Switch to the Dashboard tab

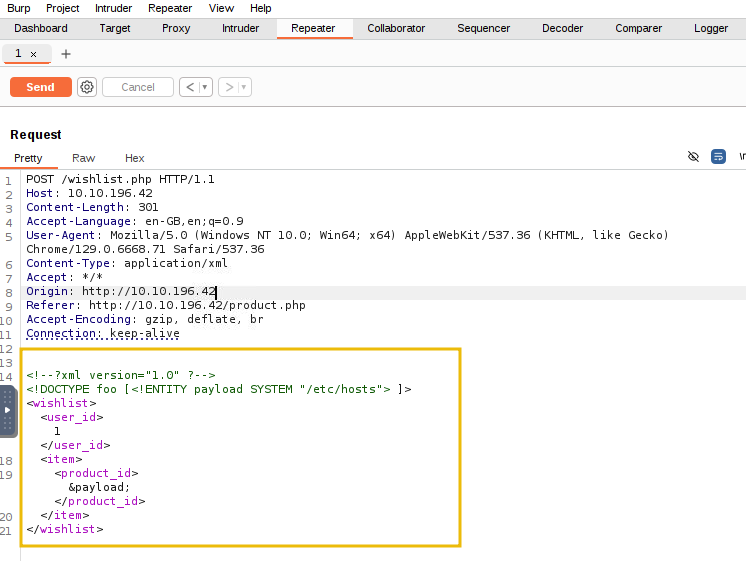tap(41, 29)
